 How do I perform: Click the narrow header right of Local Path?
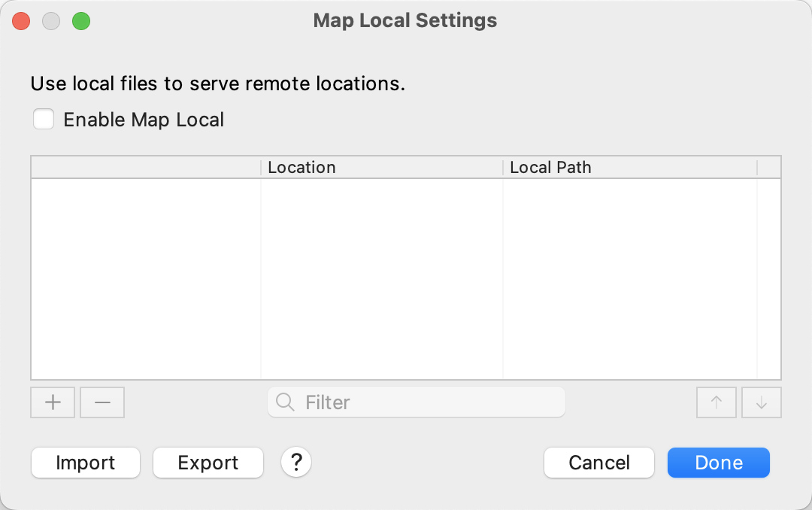click(x=769, y=167)
